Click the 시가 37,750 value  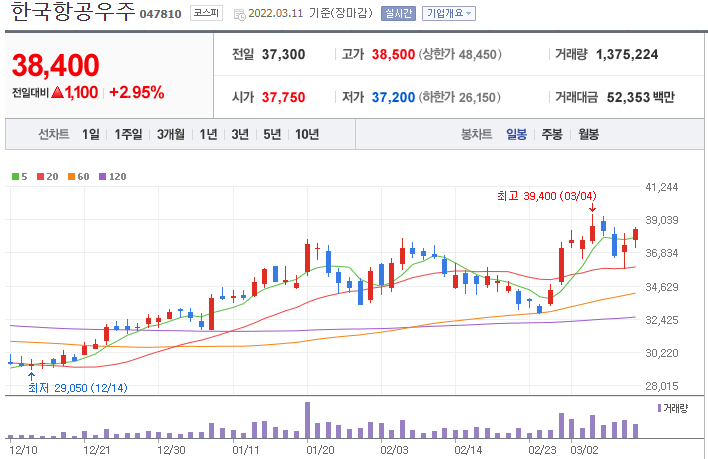[x=284, y=97]
